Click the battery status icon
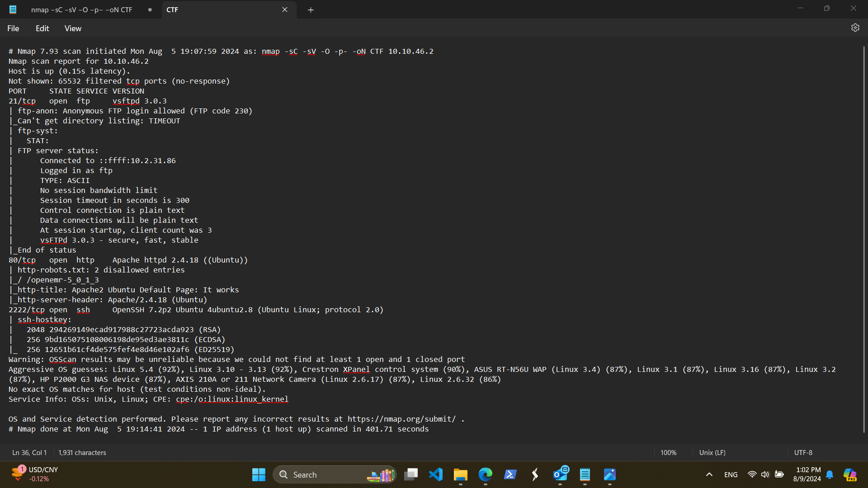 click(779, 474)
